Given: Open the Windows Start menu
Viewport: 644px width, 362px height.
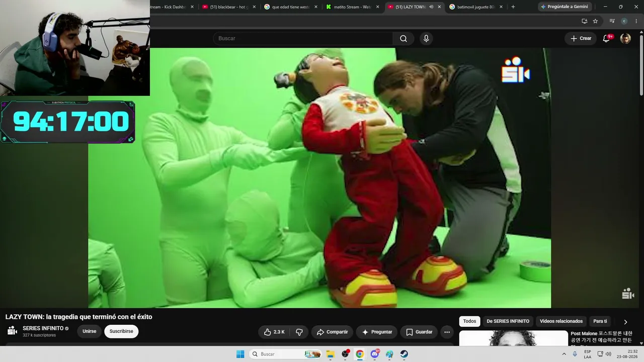Looking at the screenshot, I should pyautogui.click(x=240, y=354).
